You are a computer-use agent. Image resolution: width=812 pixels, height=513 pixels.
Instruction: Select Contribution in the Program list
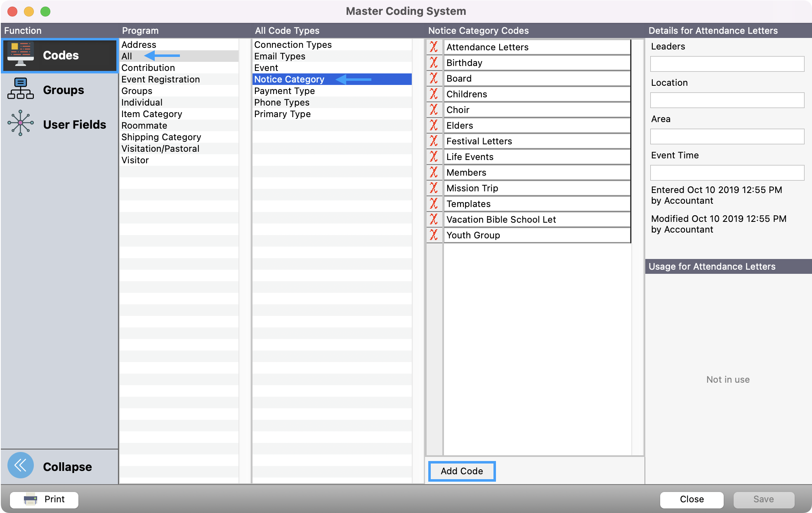pyautogui.click(x=148, y=68)
